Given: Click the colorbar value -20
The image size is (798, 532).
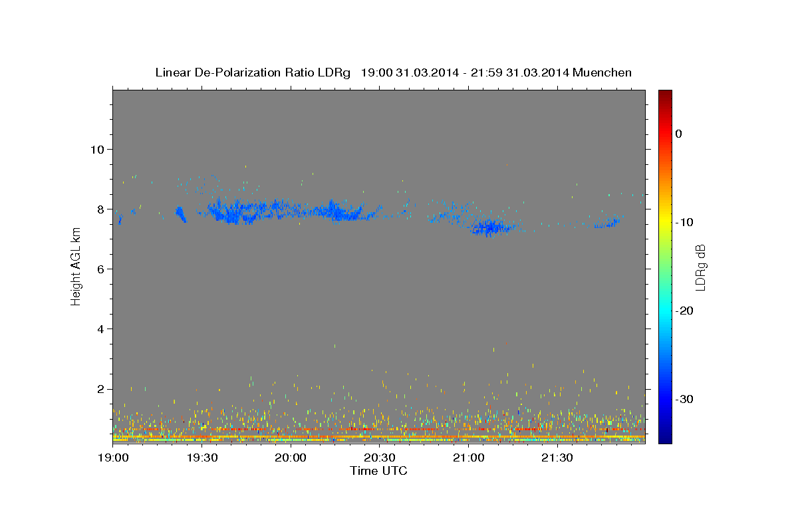Looking at the screenshot, I should point(684,311).
